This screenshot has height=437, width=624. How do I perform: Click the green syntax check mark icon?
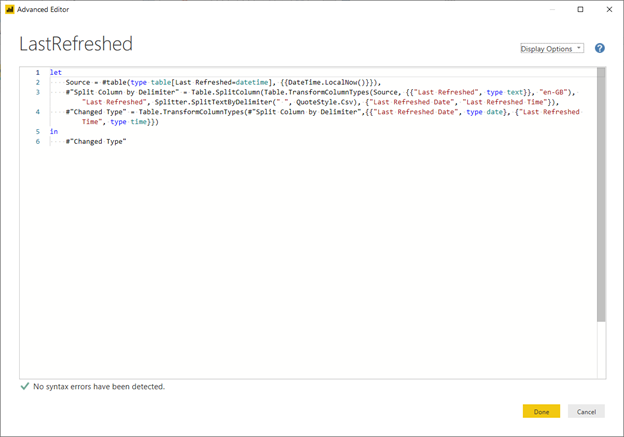[x=24, y=386]
